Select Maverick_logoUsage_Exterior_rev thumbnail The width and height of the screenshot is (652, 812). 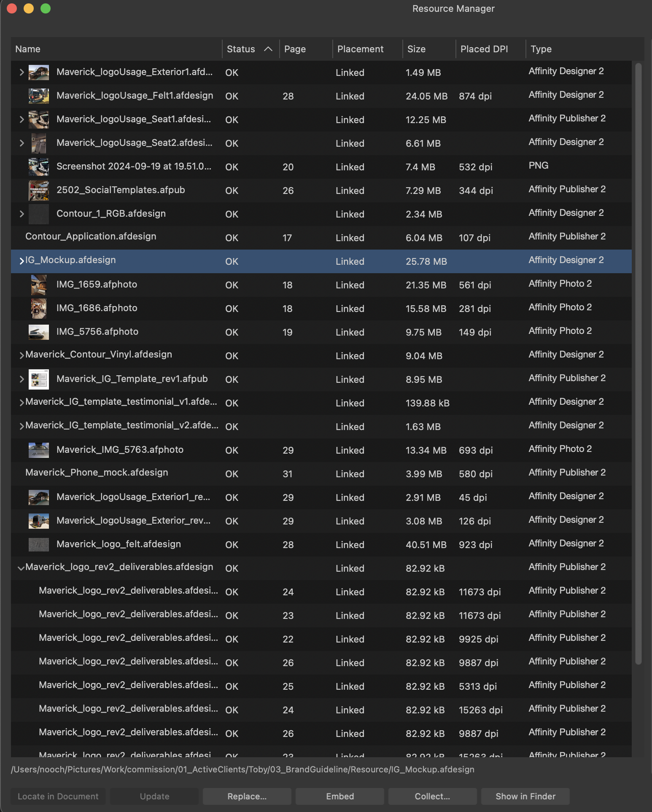click(x=38, y=521)
